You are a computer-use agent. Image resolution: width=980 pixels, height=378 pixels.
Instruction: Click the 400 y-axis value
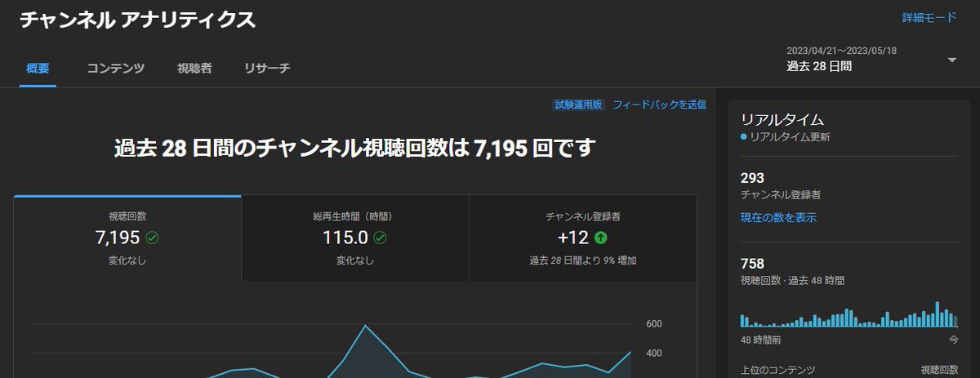653,354
